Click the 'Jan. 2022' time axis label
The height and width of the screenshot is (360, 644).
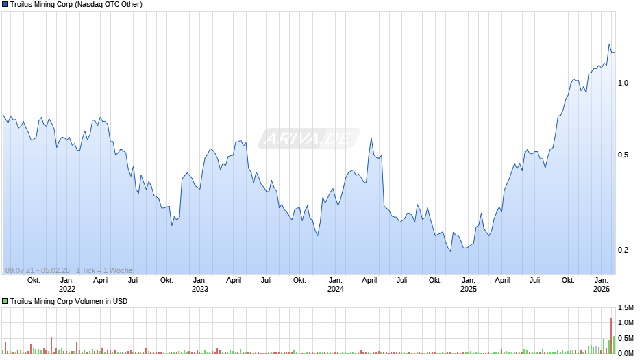67,285
